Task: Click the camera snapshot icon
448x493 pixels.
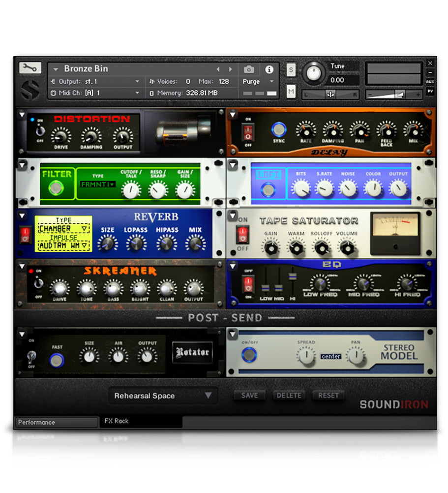Action: [x=249, y=69]
